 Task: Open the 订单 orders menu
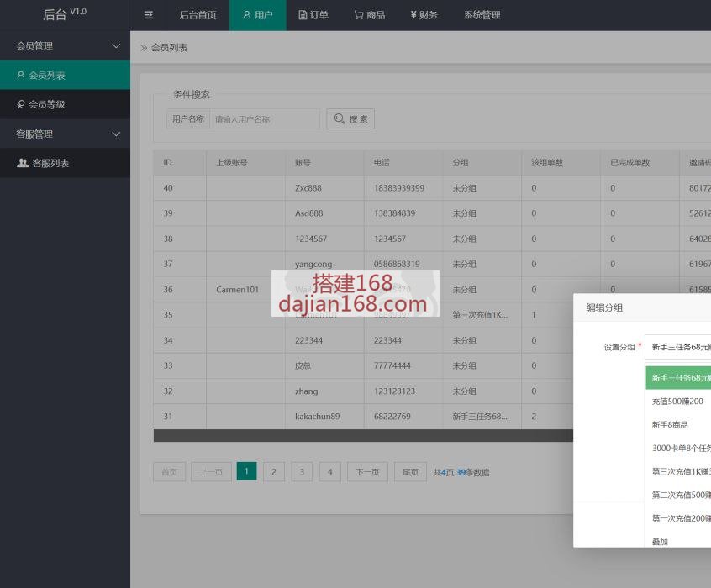(313, 15)
